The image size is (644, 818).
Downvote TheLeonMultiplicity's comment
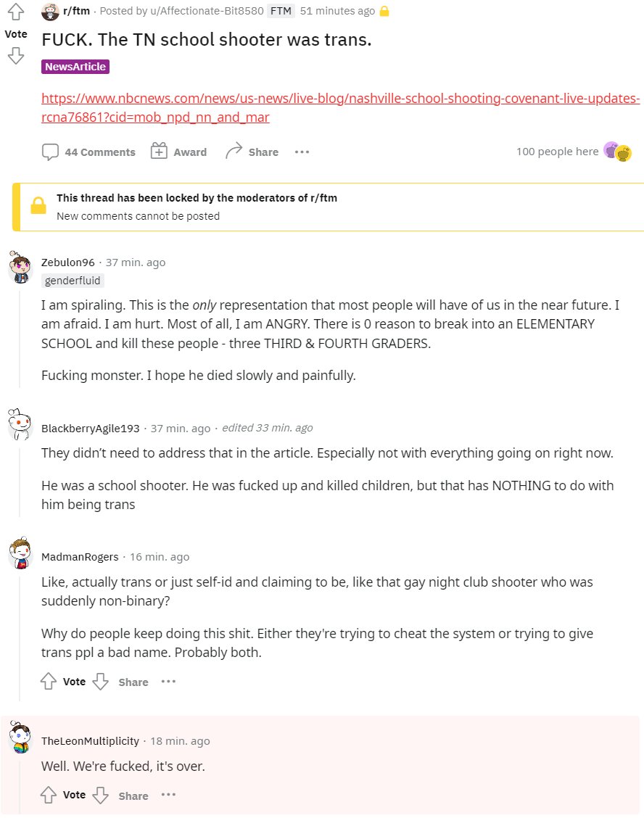(x=101, y=795)
